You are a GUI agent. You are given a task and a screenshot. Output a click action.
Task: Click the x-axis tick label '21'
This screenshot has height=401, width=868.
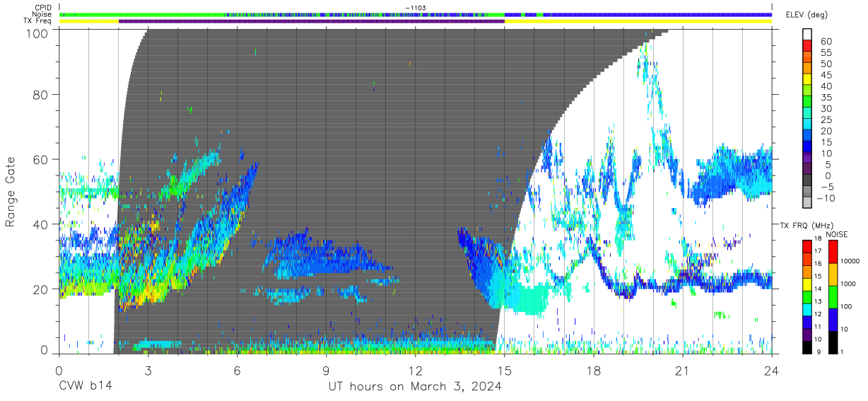tap(683, 369)
